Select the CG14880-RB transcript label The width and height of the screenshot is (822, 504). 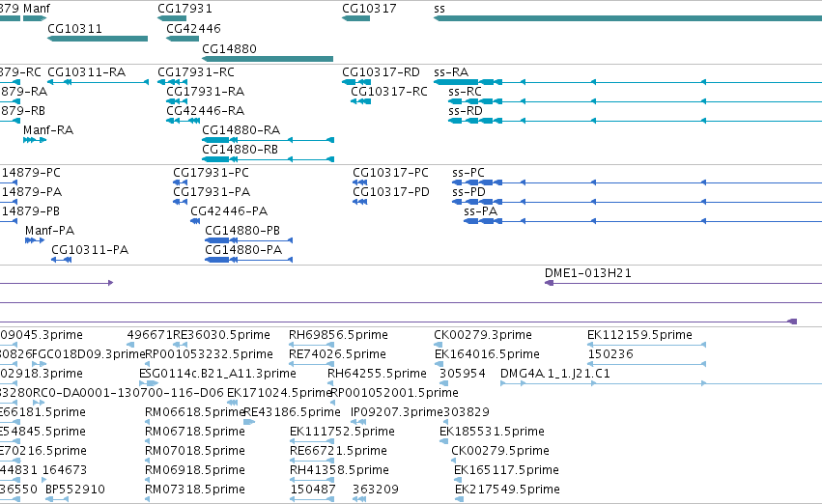pyautogui.click(x=241, y=150)
